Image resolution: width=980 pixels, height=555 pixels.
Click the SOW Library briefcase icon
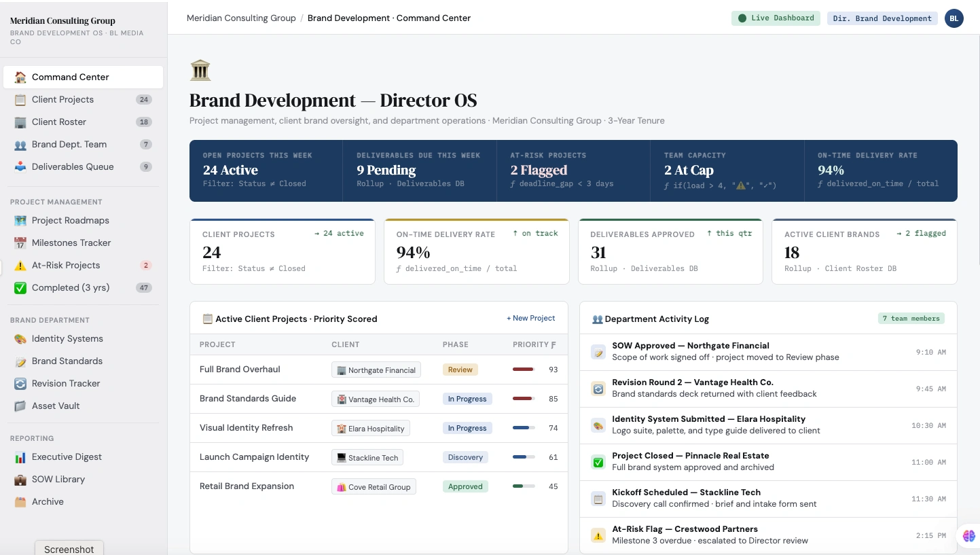[x=20, y=480]
